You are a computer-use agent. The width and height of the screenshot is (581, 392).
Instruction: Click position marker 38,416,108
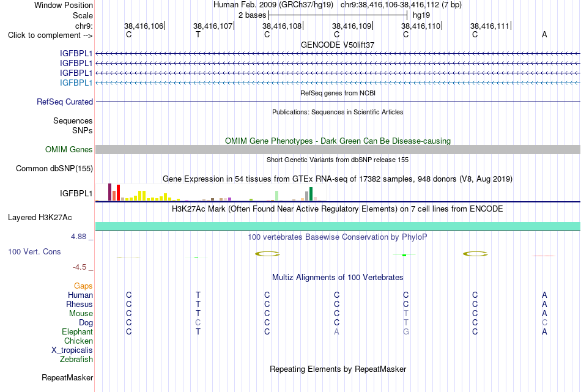pyautogui.click(x=283, y=26)
